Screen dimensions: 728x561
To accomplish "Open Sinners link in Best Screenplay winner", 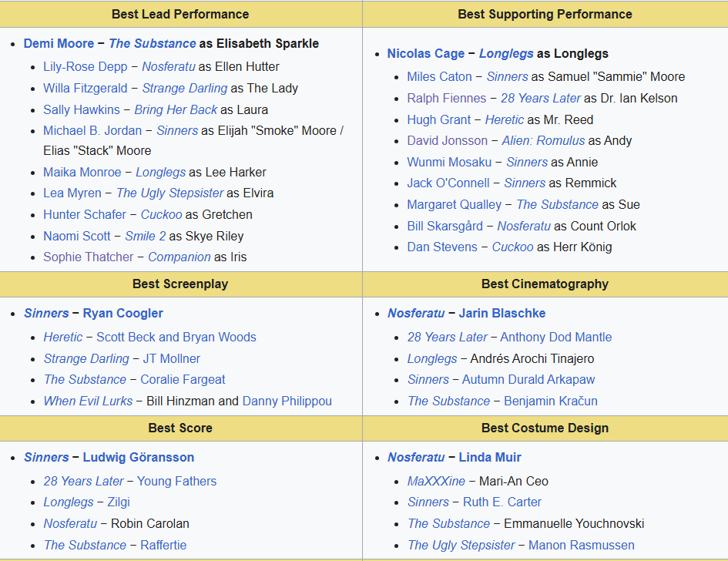I will pos(46,314).
